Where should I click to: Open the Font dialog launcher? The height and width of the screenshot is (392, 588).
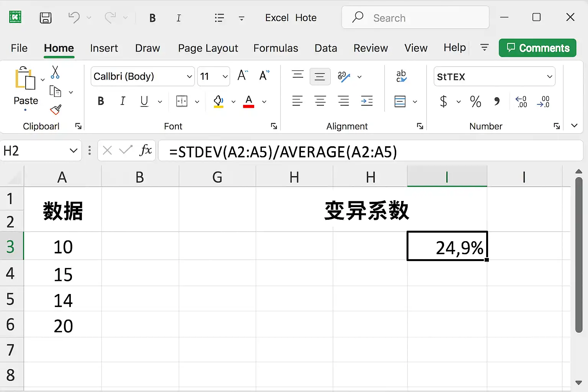[x=274, y=126]
